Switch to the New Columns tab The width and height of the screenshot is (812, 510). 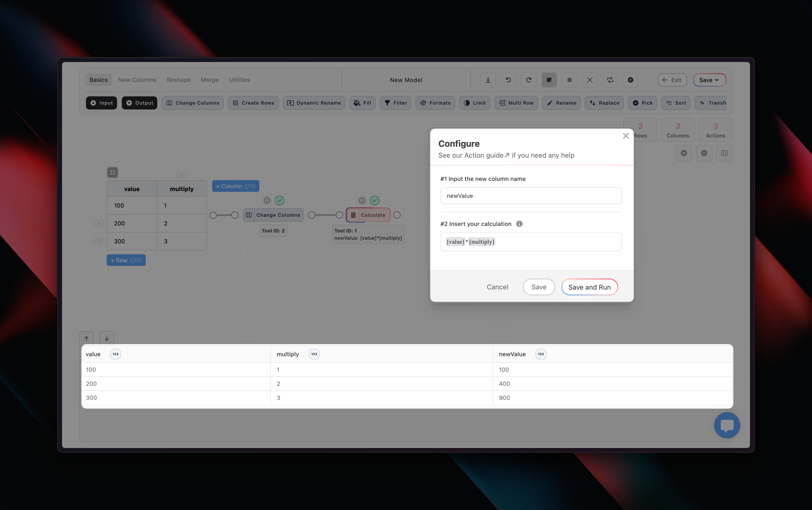click(137, 80)
